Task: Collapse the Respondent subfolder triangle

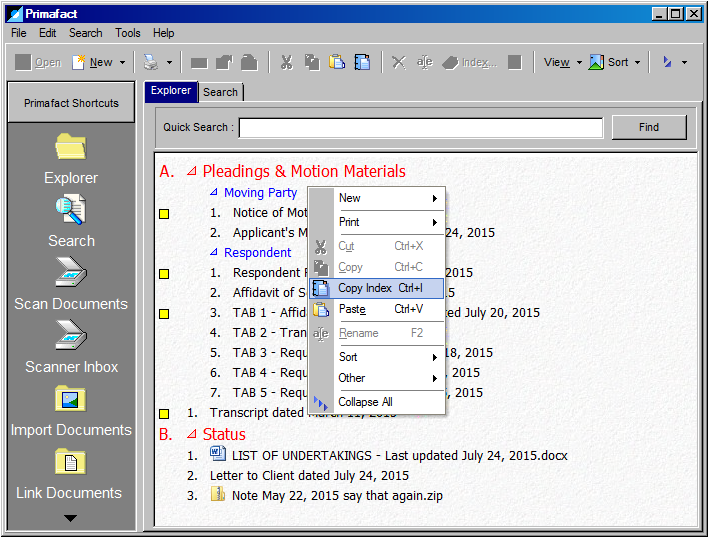Action: [x=214, y=252]
